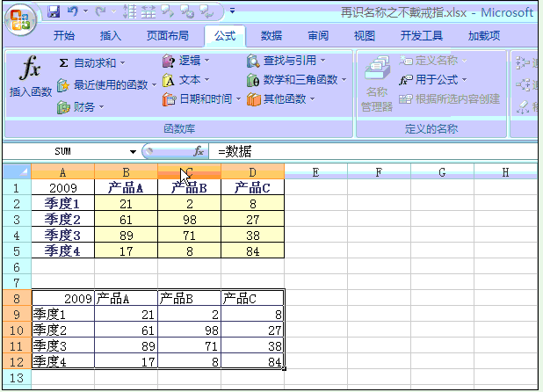Screen dimensions: 543x392
Task: Click cell A8 showing 2009
Action: (x=62, y=299)
